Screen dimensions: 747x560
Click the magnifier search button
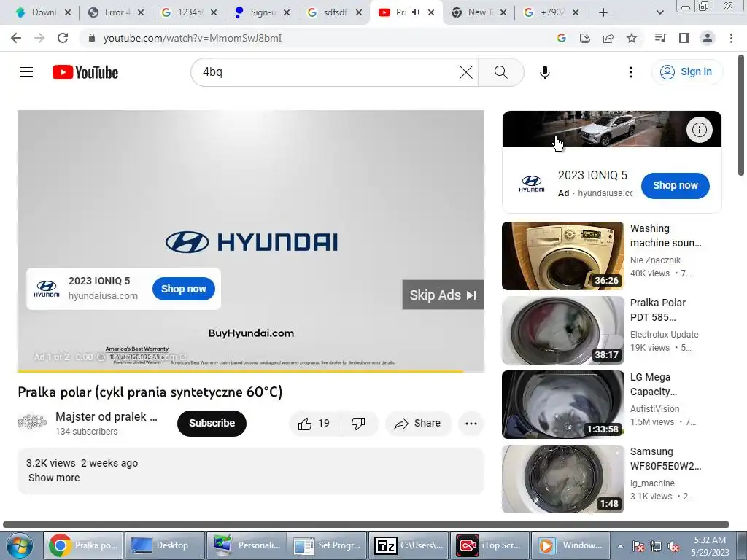click(x=500, y=72)
